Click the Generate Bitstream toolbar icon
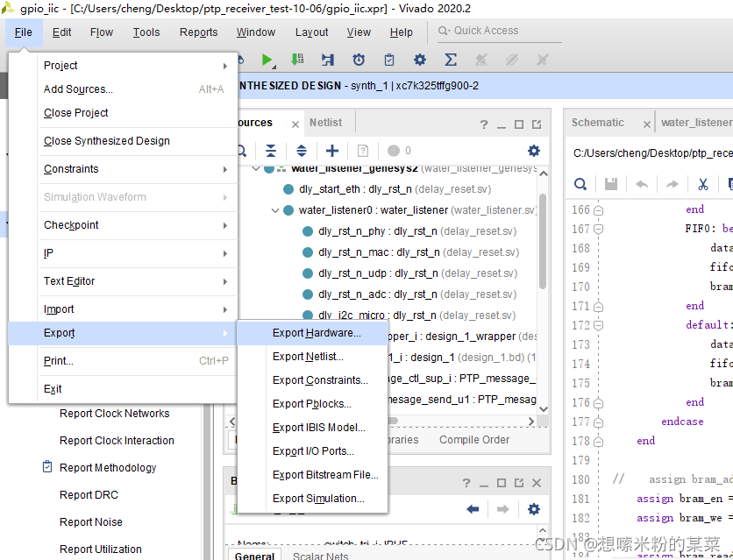Image resolution: width=733 pixels, height=560 pixels. [x=297, y=60]
